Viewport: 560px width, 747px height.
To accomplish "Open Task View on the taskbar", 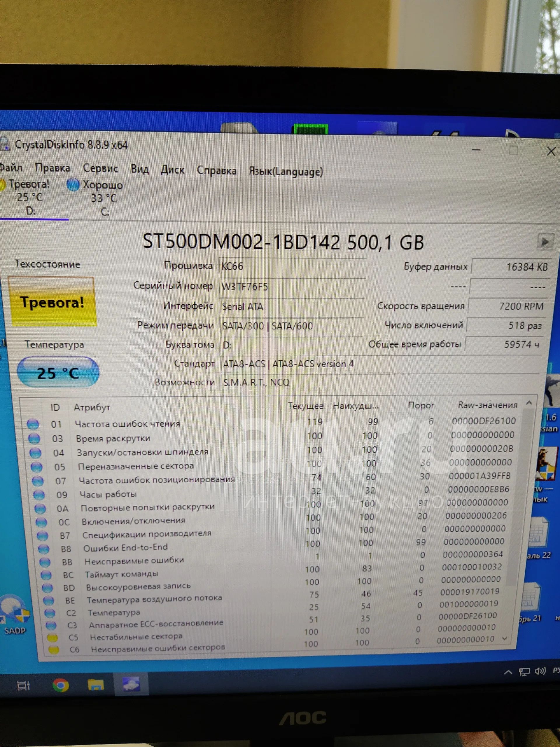I will 23,686.
